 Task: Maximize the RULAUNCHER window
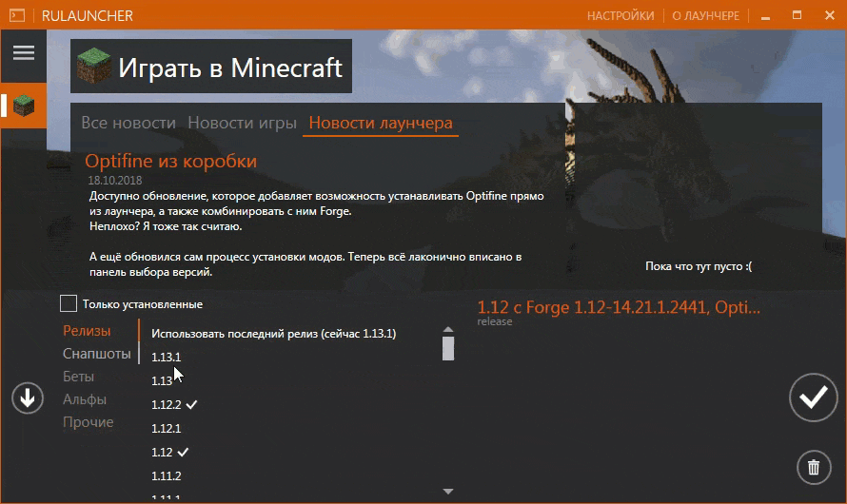click(797, 15)
